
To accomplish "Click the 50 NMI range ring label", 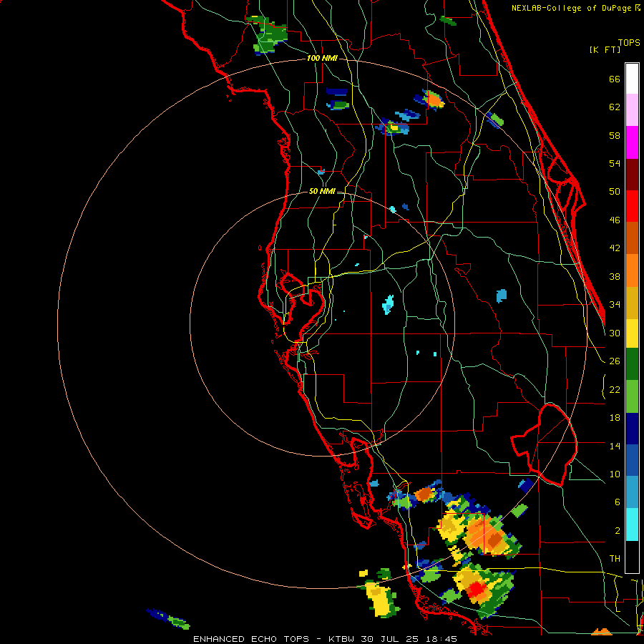I will pos(321,191).
